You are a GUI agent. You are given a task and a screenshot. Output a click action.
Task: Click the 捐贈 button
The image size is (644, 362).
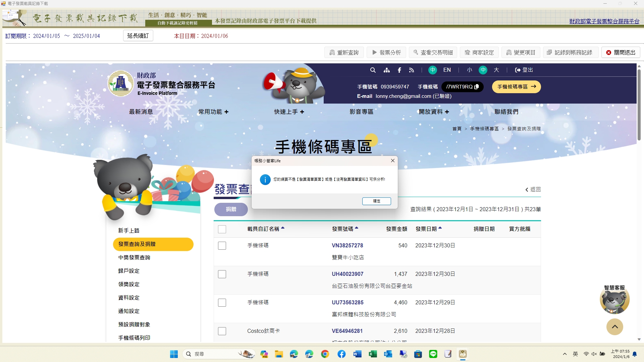point(231,209)
